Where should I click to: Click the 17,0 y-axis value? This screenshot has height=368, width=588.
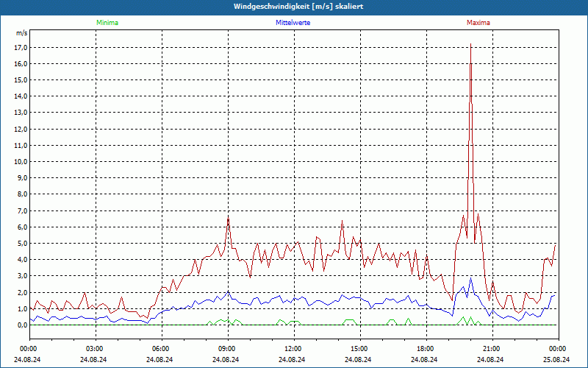pos(21,47)
